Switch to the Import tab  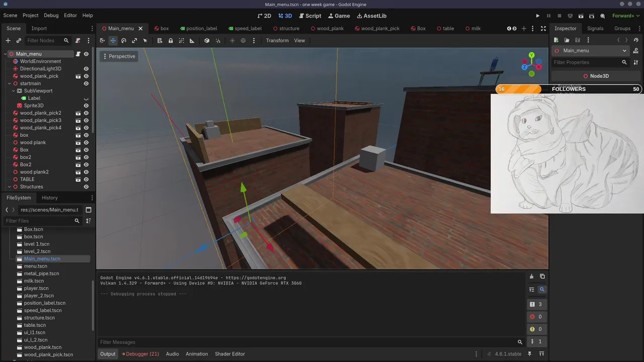pyautogui.click(x=39, y=29)
